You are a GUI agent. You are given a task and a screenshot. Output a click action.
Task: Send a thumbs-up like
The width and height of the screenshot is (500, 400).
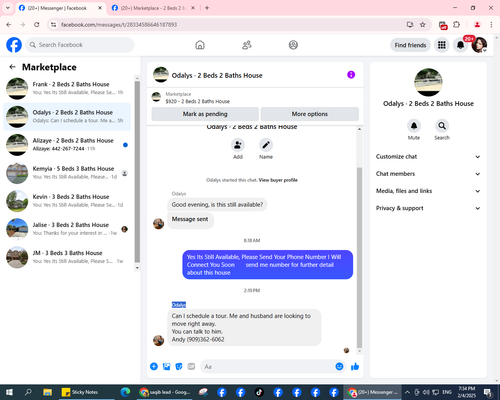355,367
